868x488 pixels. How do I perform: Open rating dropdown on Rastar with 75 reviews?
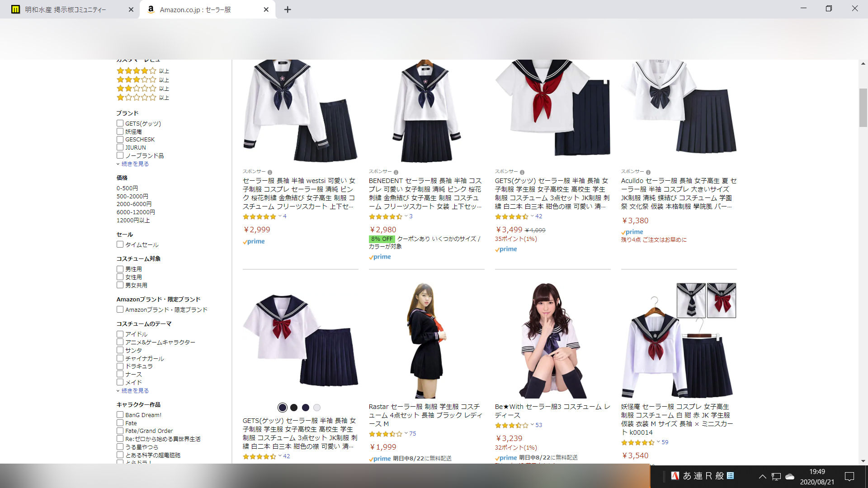pyautogui.click(x=406, y=434)
